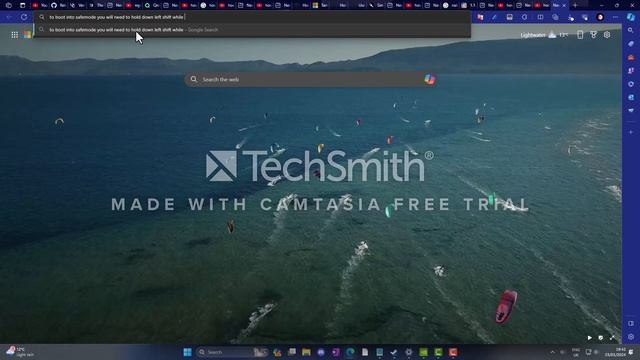Image resolution: width=640 pixels, height=360 pixels.
Task: Open a new browser tab with plus
Action: (575, 5)
